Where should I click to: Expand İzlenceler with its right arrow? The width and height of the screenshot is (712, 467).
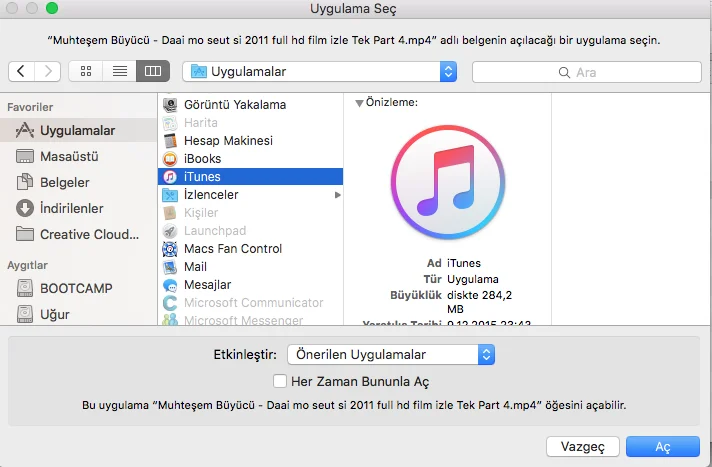coord(337,195)
